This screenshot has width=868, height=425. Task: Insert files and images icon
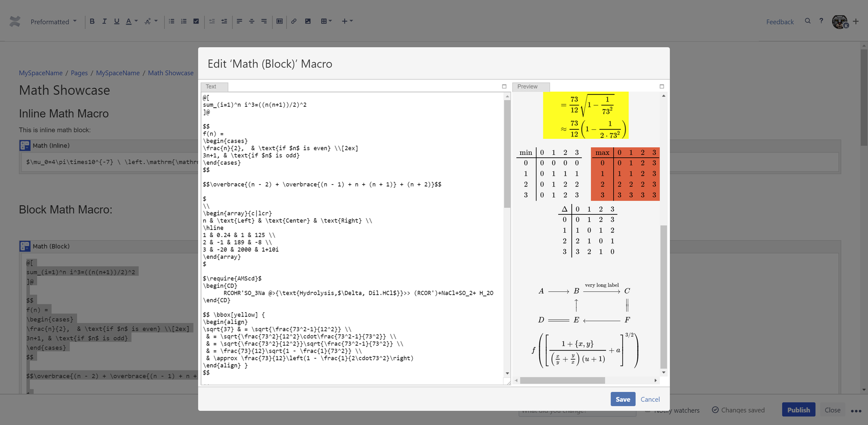point(308,21)
